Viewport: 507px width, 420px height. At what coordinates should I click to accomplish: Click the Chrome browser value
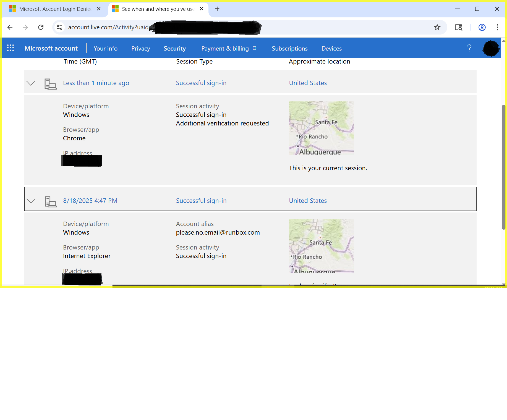tap(74, 138)
